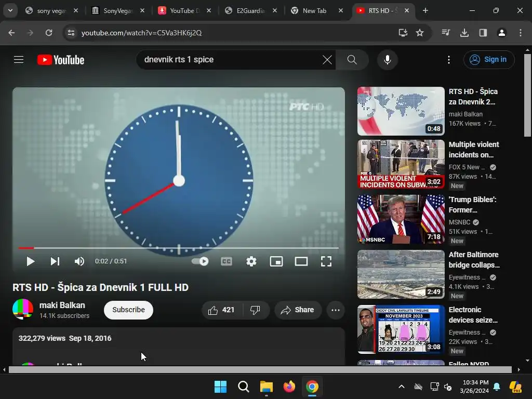
Task: Dislike this video
Action: [x=256, y=310]
